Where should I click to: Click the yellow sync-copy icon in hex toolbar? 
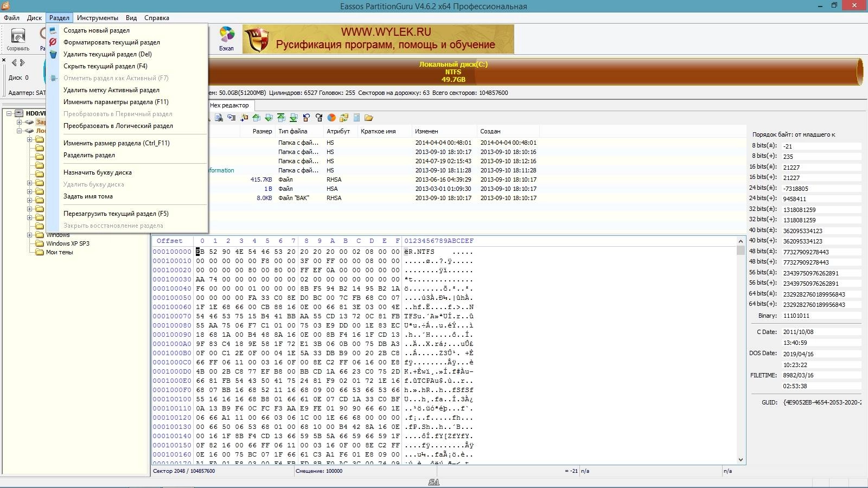[x=344, y=118]
